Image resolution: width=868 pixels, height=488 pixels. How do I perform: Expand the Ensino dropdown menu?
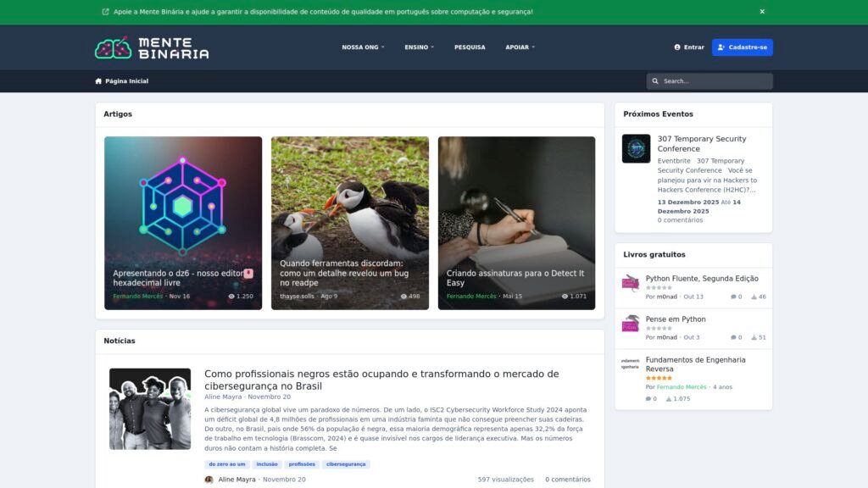(x=419, y=47)
